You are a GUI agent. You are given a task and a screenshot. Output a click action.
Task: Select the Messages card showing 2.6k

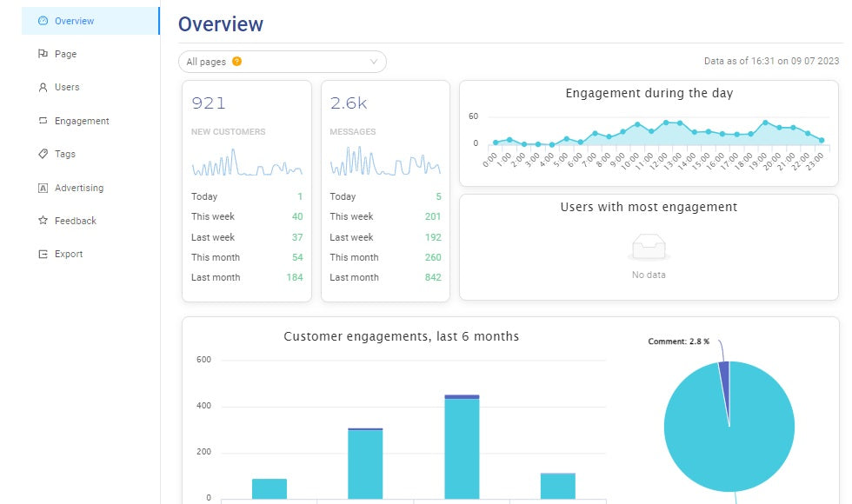385,191
